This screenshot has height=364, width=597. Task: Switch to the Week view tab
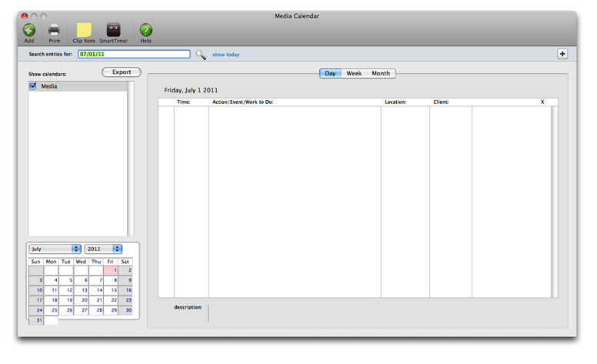tap(354, 74)
